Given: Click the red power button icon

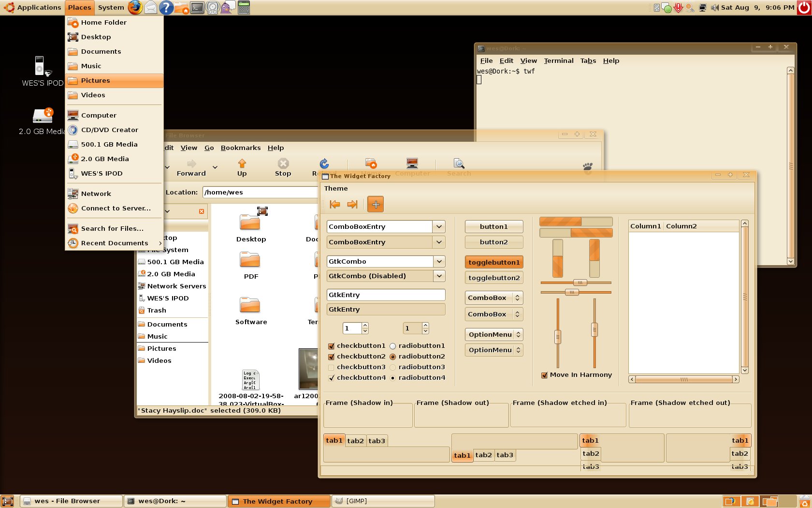Looking at the screenshot, I should coord(804,7).
